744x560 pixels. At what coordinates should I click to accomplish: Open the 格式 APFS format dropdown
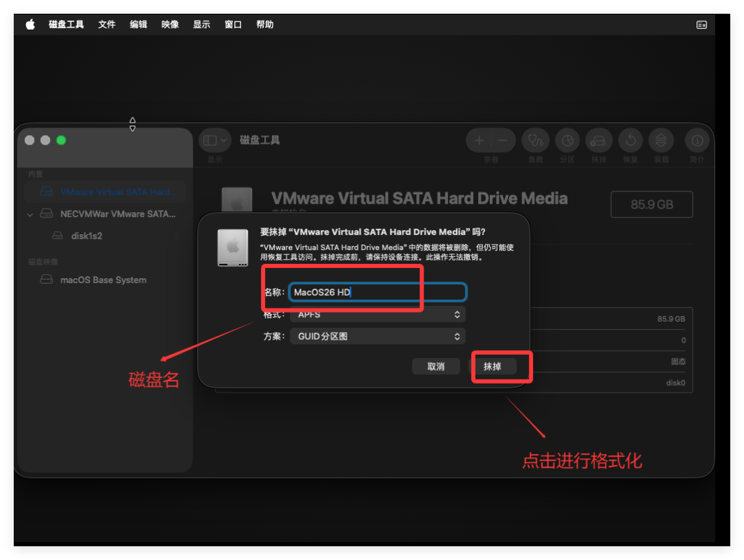(378, 314)
